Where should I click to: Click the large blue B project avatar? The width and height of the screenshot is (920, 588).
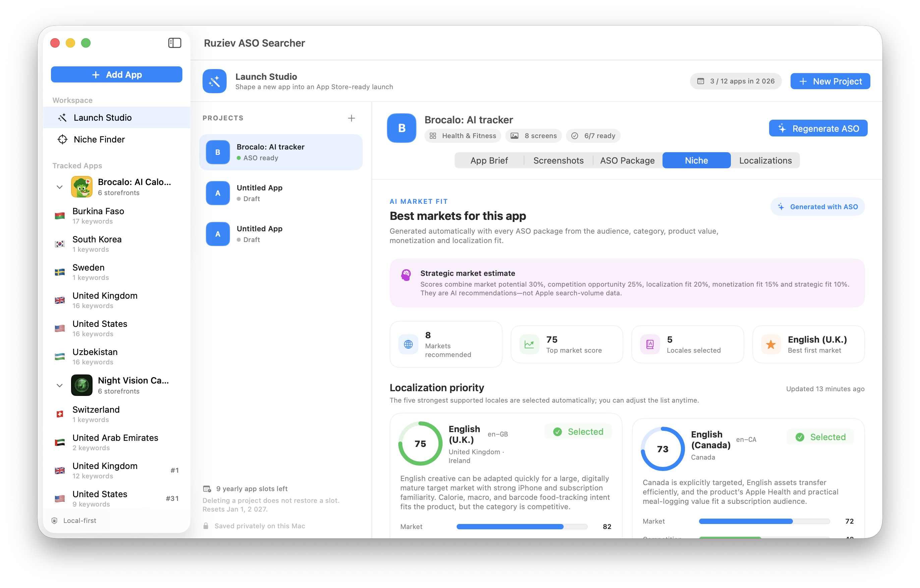[402, 128]
